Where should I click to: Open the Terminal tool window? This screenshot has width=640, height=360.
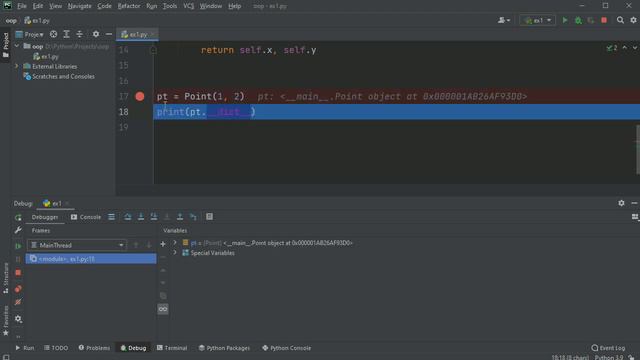coord(172,348)
